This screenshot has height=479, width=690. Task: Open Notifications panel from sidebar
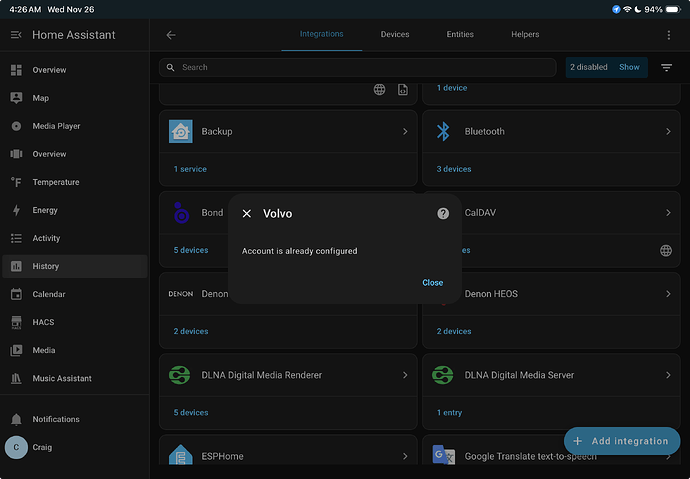pyautogui.click(x=56, y=419)
